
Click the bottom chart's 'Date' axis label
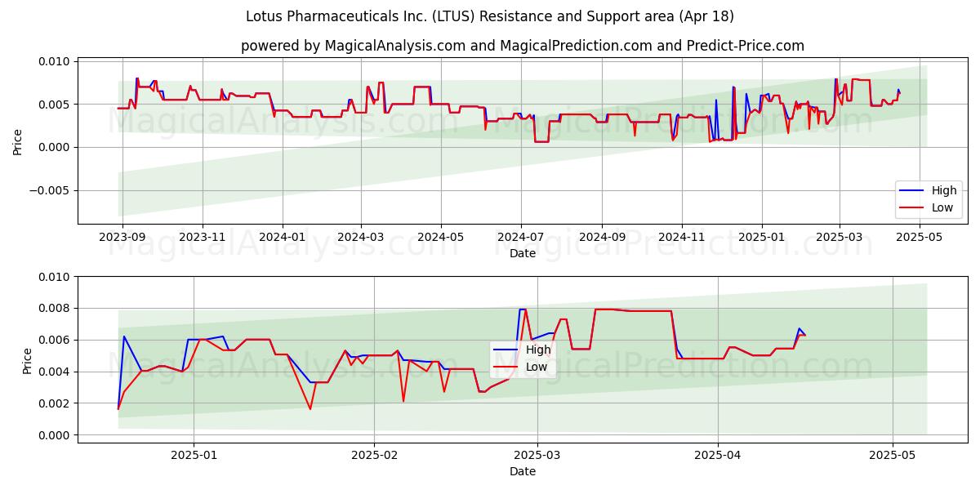(523, 471)
